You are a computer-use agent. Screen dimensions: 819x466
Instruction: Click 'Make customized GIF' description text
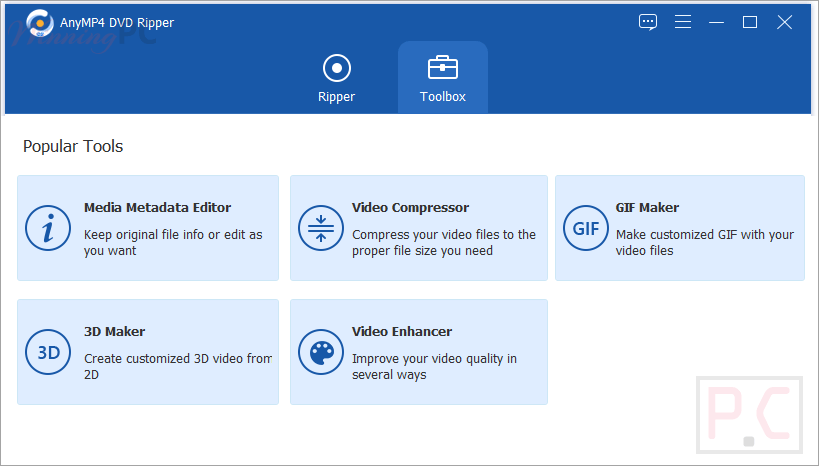pyautogui.click(x=705, y=242)
